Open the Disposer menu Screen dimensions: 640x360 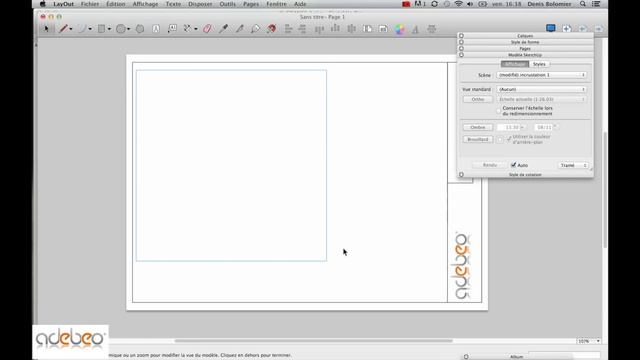200,4
